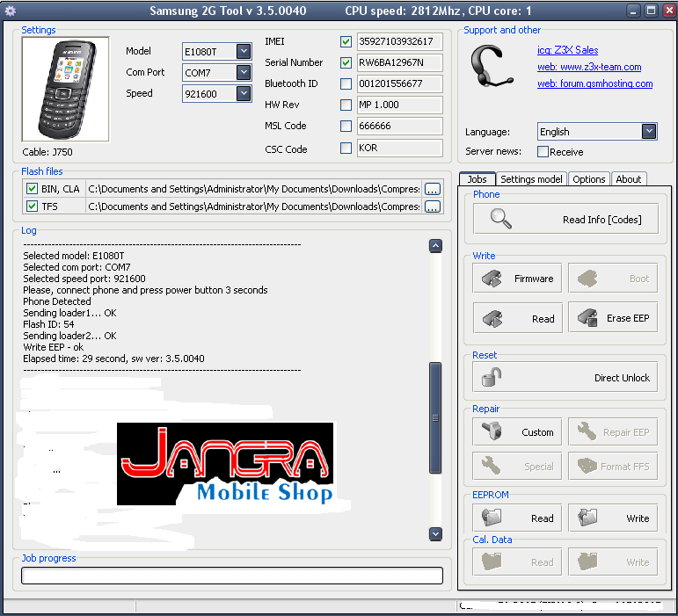The height and width of the screenshot is (616, 678).
Task: Click the log scrollbar down arrow
Action: click(435, 534)
